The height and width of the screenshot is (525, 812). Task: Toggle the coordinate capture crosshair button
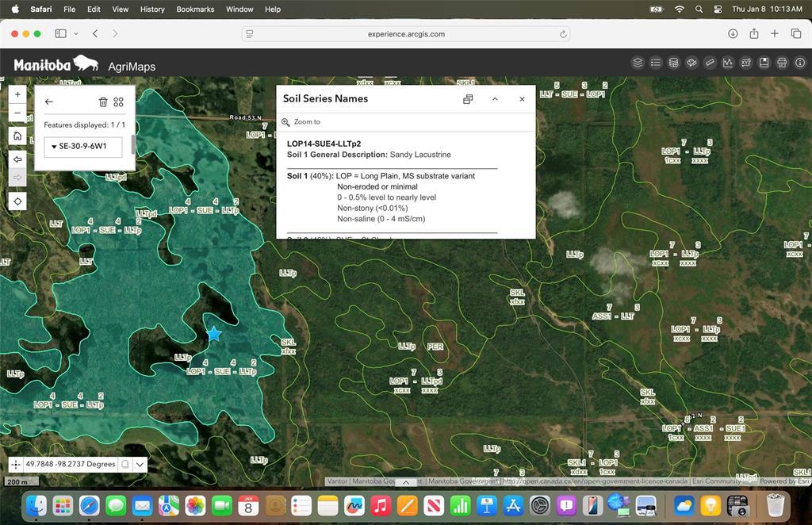[16, 465]
